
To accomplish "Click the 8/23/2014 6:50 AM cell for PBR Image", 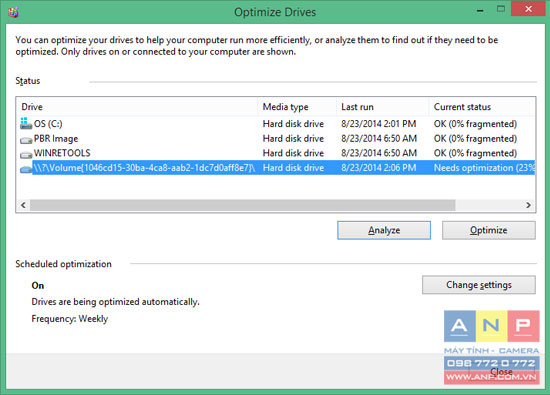I will click(x=379, y=139).
